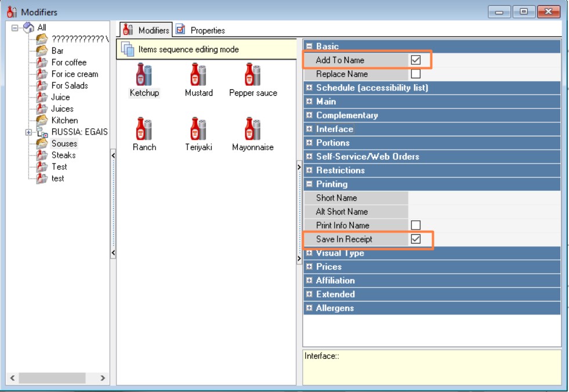Click the capitalized Test group icon
This screenshot has width=569, height=392.
point(42,166)
